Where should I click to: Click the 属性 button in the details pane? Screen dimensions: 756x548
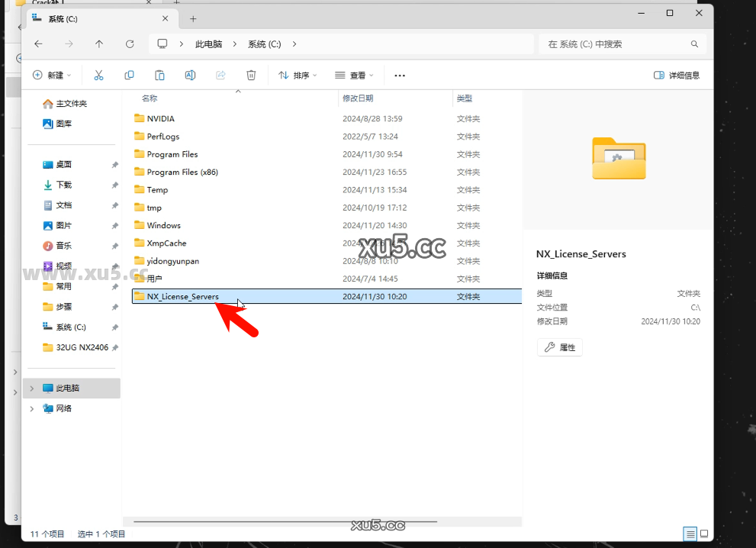point(560,347)
